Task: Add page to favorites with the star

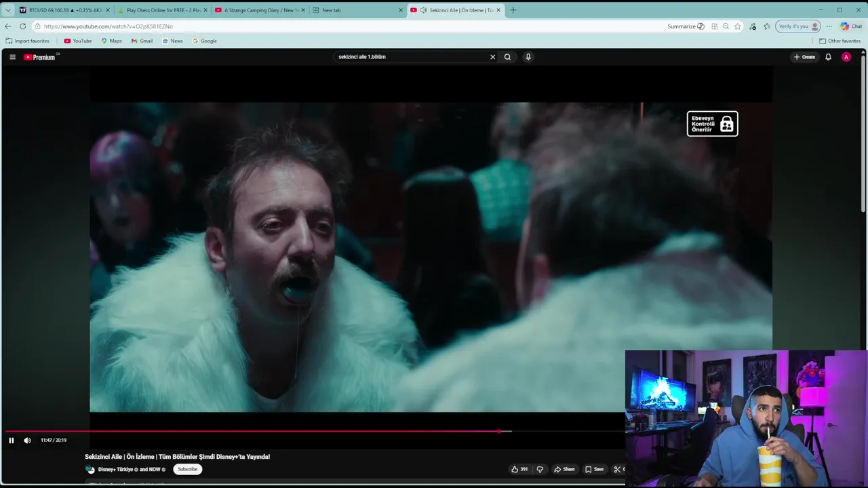Action: pyautogui.click(x=737, y=26)
